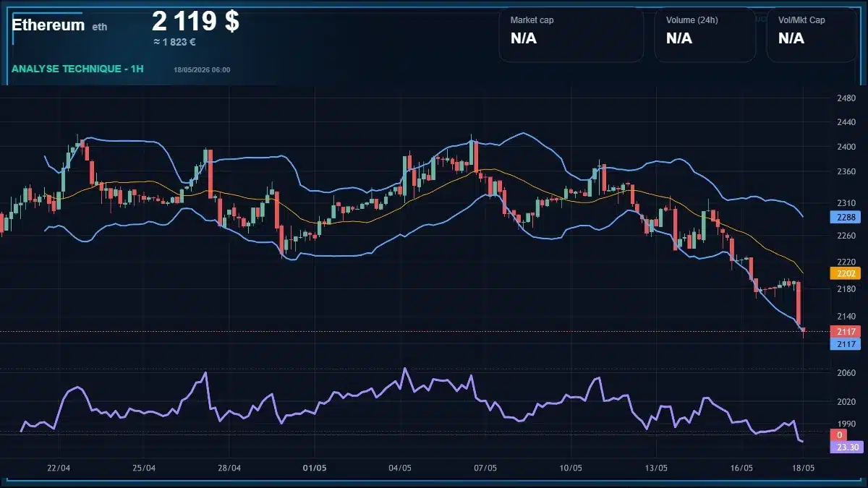Click the 22/04 date label
This screenshot has height=488, width=868.
pos(59,468)
